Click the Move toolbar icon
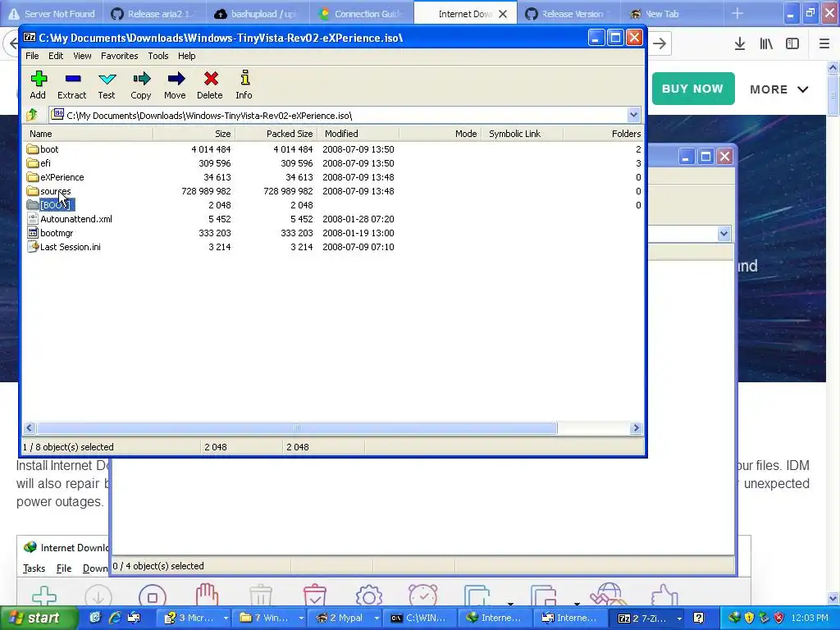The image size is (840, 630). (x=176, y=80)
